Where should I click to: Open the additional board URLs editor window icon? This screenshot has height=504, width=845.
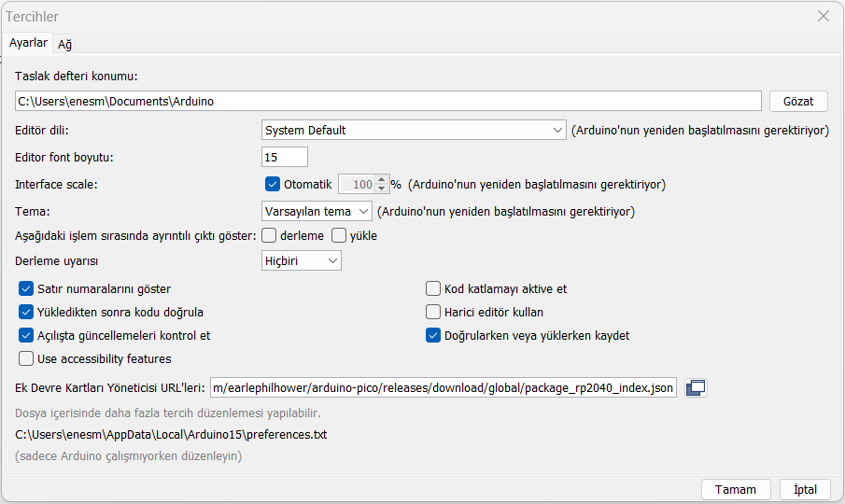click(x=695, y=388)
